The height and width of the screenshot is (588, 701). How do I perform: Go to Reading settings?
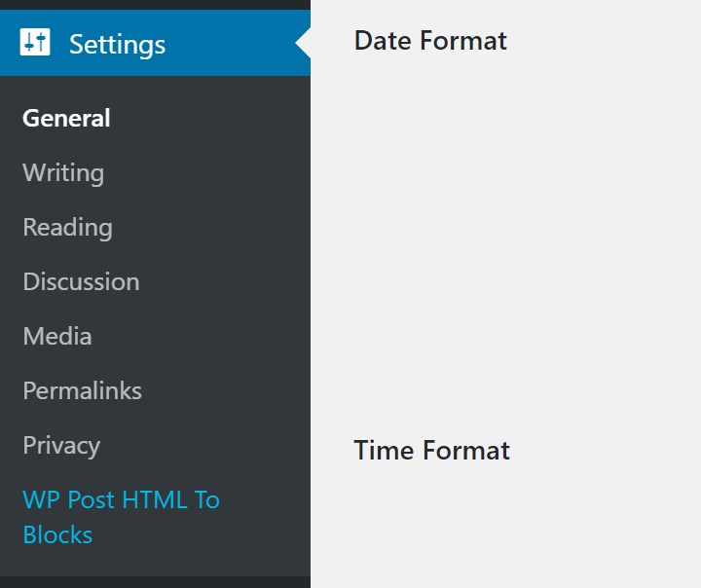pos(67,227)
